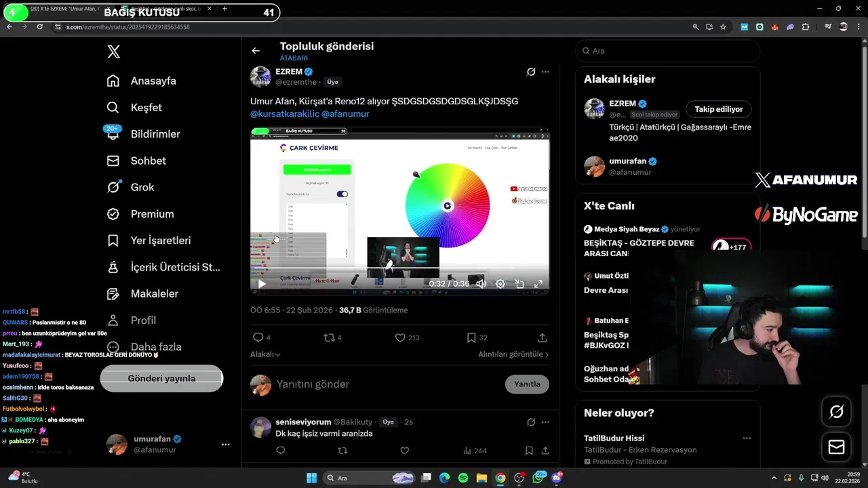
Task: Click the reply icon with 4 replies
Action: tap(258, 338)
